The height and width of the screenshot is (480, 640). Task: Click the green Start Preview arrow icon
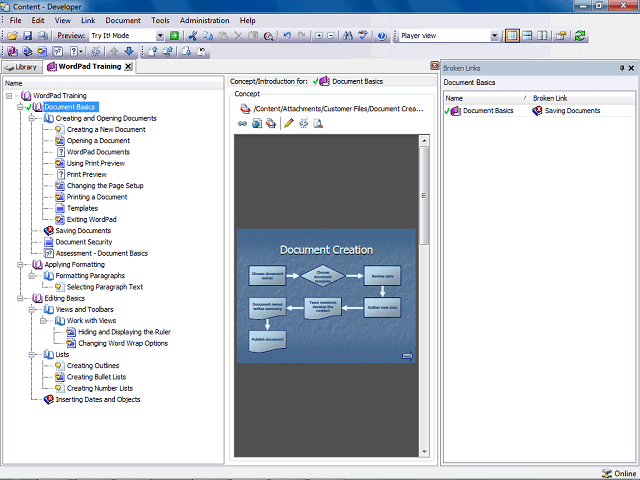tap(174, 36)
